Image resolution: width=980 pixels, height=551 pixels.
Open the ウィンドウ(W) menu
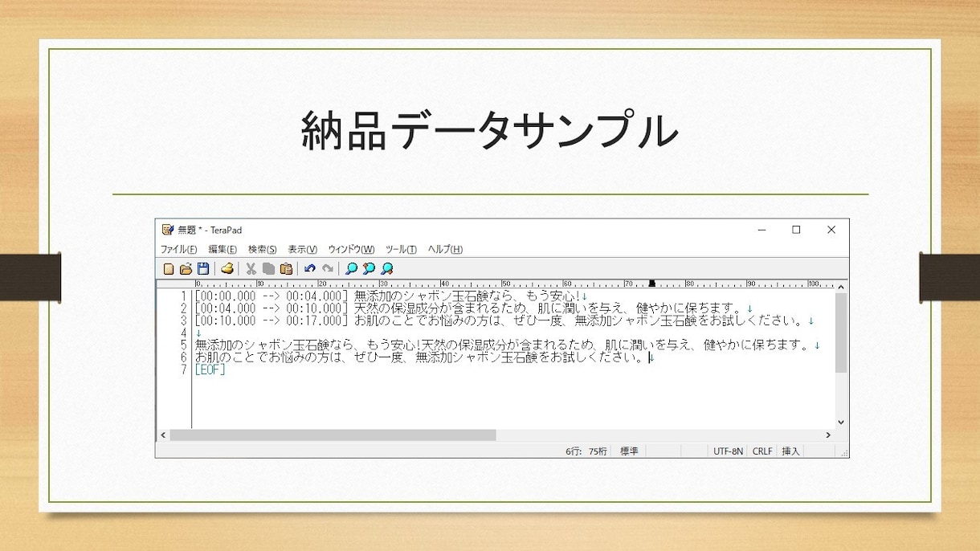point(351,250)
